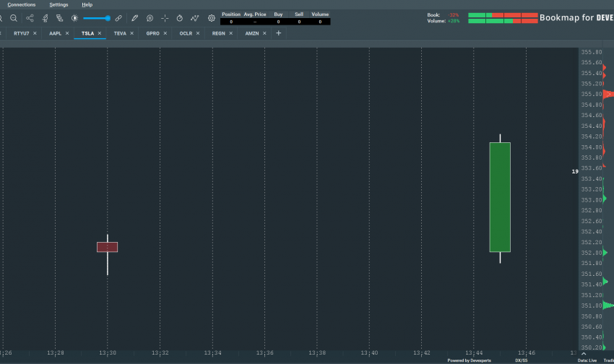Click the green volume spike at 351.00

coord(608,305)
